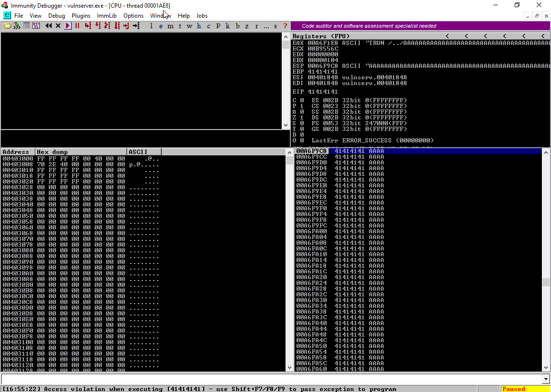
Task: Click the Open file folder icon
Action: (7, 26)
